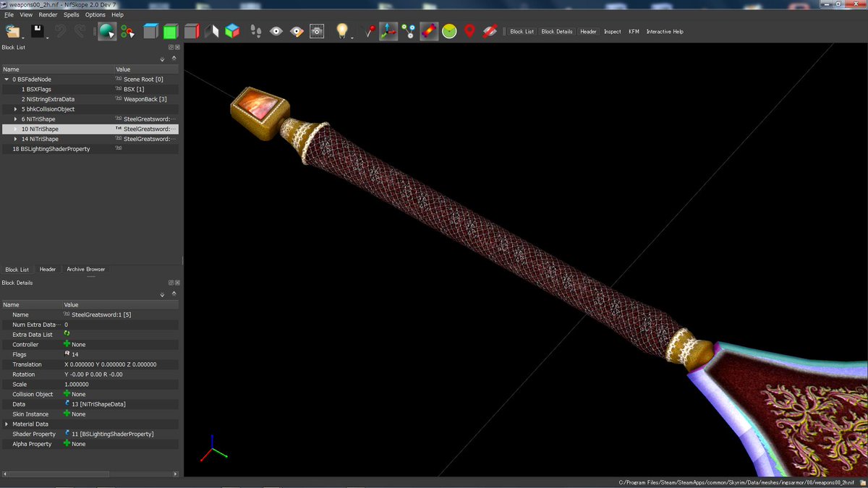The height and width of the screenshot is (488, 868).
Task: Toggle the eye show-hidden visibility icon
Action: (276, 31)
